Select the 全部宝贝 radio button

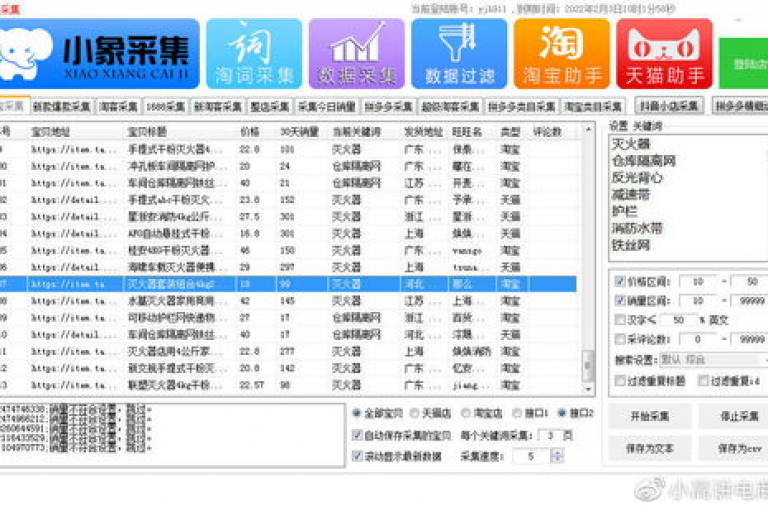(357, 413)
